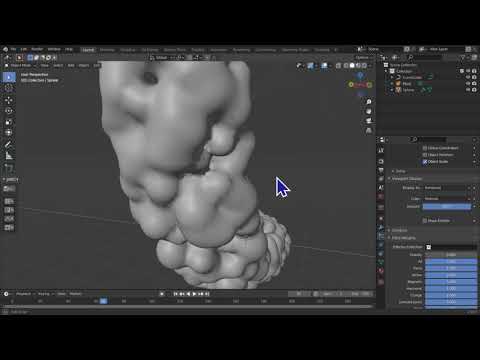Open the viewport View menu
The image size is (480, 360).
click(x=45, y=65)
